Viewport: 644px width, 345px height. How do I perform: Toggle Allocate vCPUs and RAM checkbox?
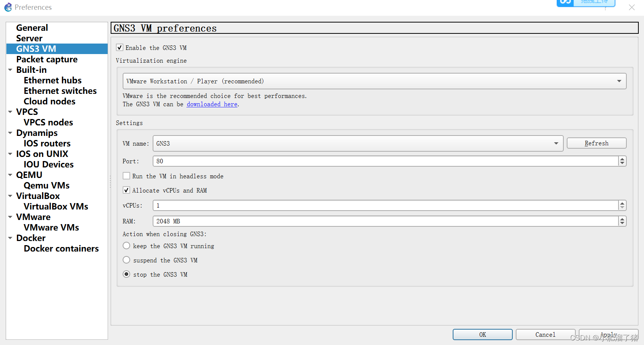click(126, 190)
